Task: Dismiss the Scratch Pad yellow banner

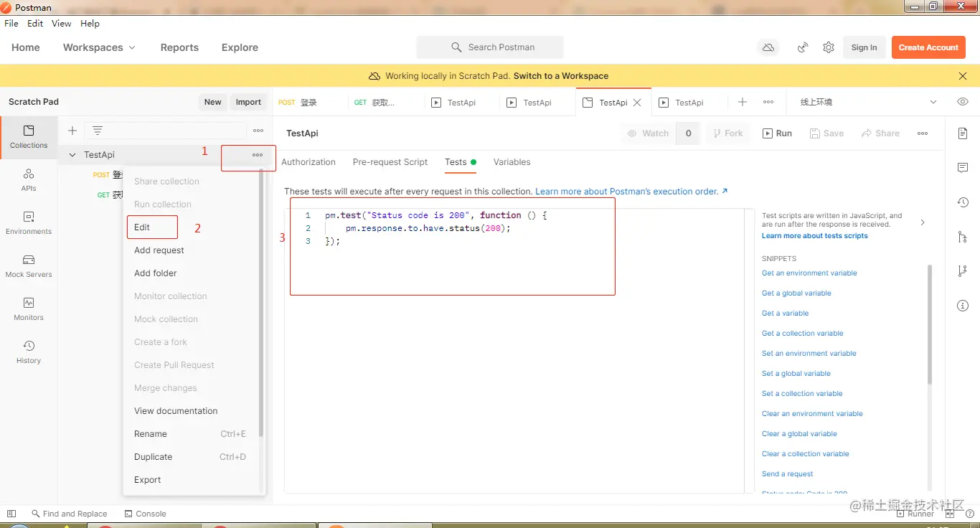Action: point(963,76)
